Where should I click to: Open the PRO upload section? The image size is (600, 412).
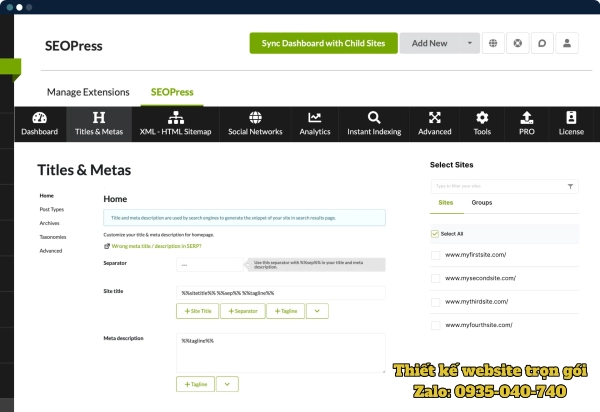(x=527, y=124)
